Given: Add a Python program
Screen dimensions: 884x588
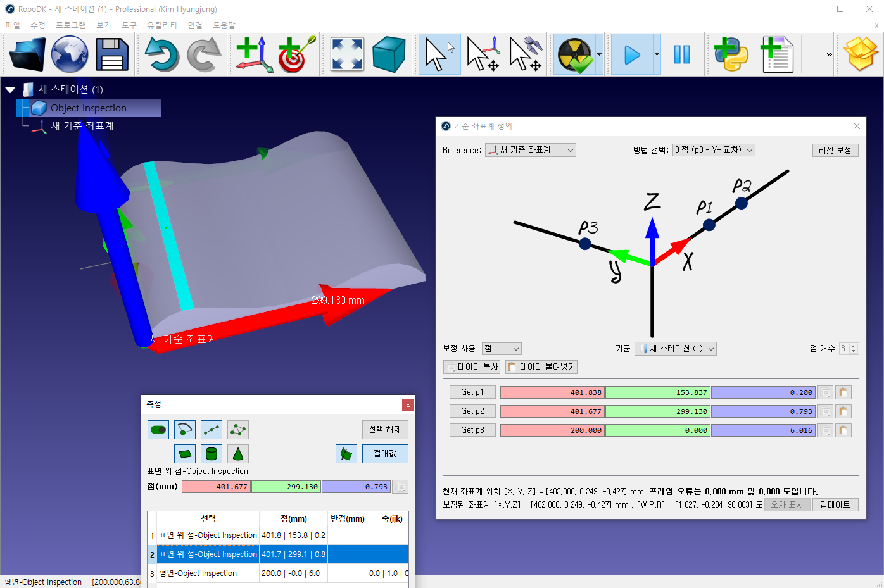Looking at the screenshot, I should point(731,54).
